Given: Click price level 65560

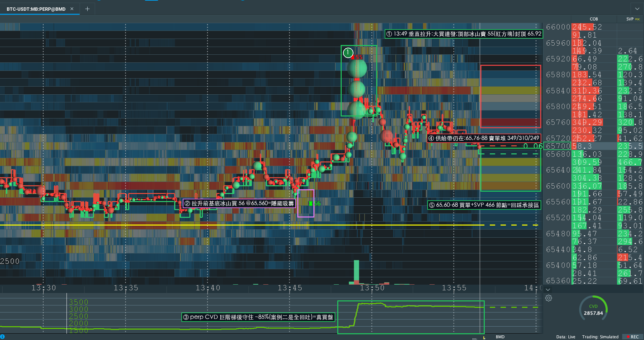Looking at the screenshot, I should pos(558,202).
